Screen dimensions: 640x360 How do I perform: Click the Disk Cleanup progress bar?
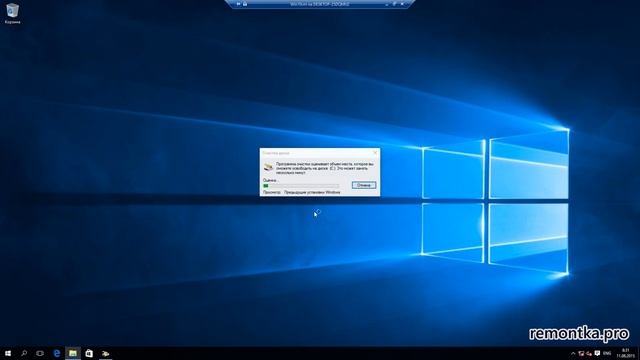(301, 186)
